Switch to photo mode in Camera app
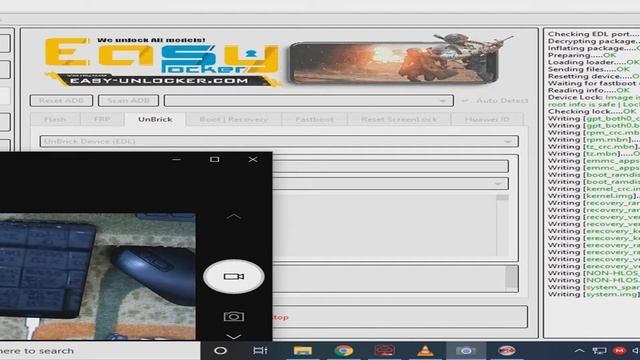The image size is (640, 360). 233,316
